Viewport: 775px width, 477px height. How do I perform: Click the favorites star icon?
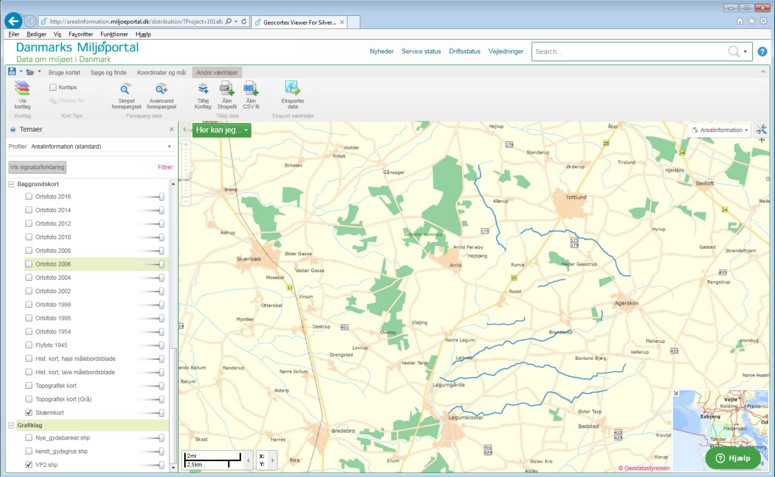[752, 21]
